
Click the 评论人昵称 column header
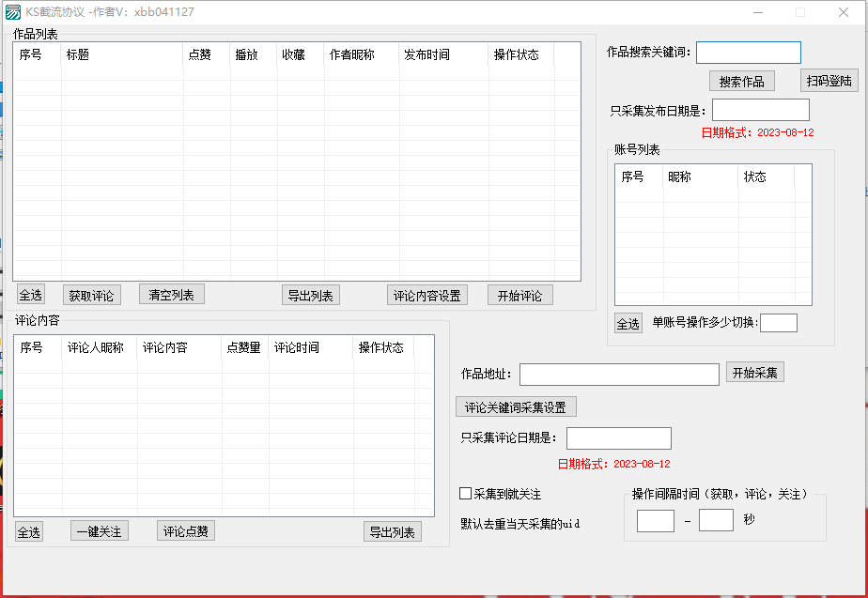100,347
